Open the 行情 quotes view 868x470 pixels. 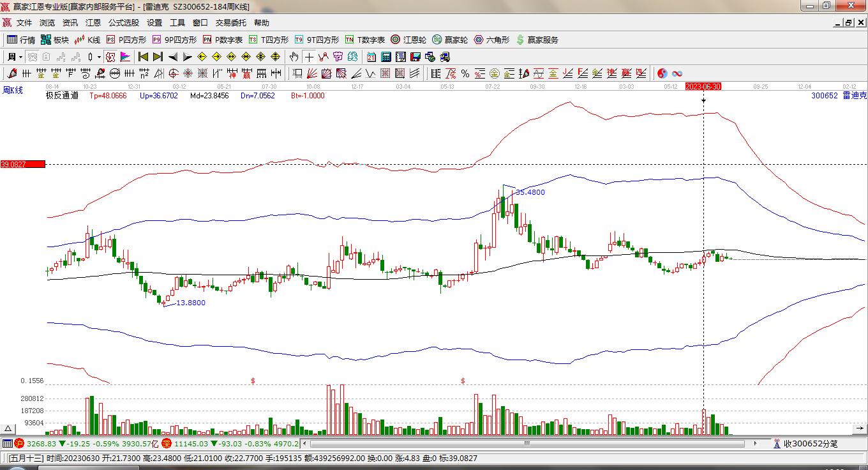point(21,40)
